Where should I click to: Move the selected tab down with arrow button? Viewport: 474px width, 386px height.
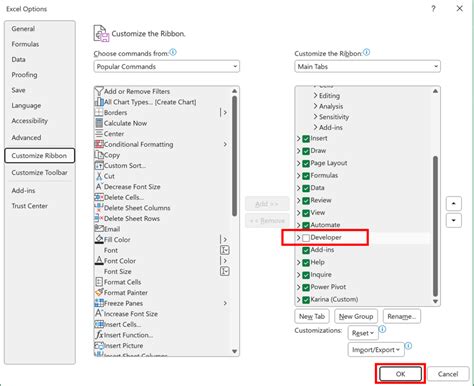(454, 220)
